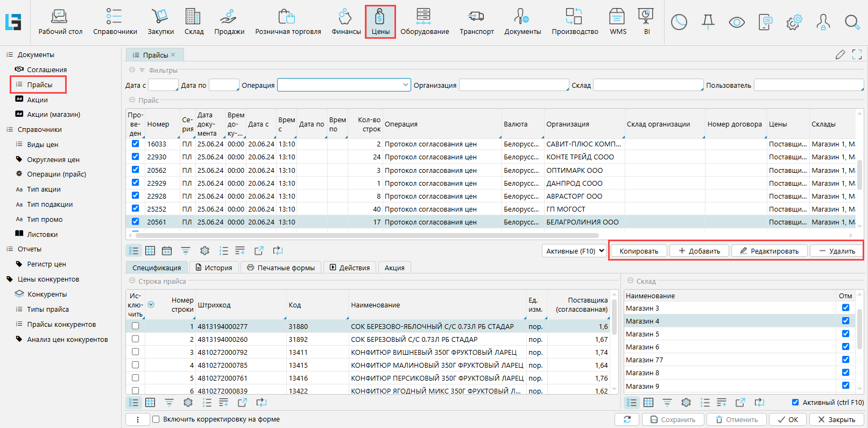This screenshot has height=428, width=868.
Task: Click the Дата с input field
Action: 163,85
